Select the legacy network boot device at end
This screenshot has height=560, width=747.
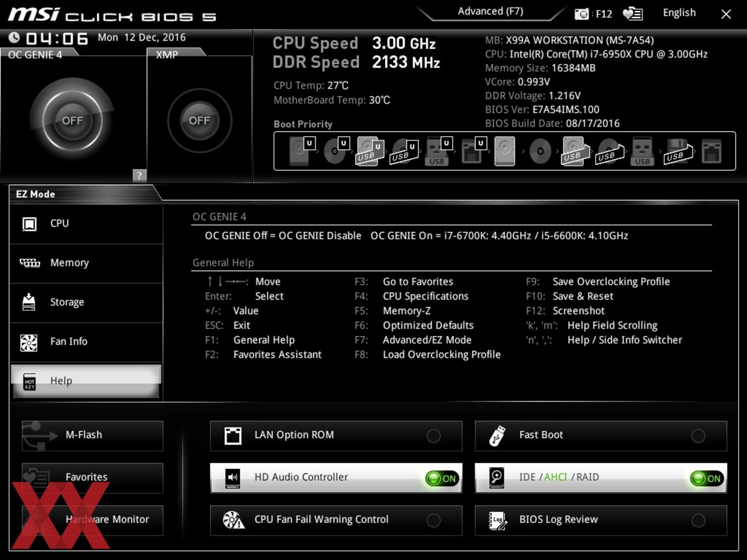point(711,152)
